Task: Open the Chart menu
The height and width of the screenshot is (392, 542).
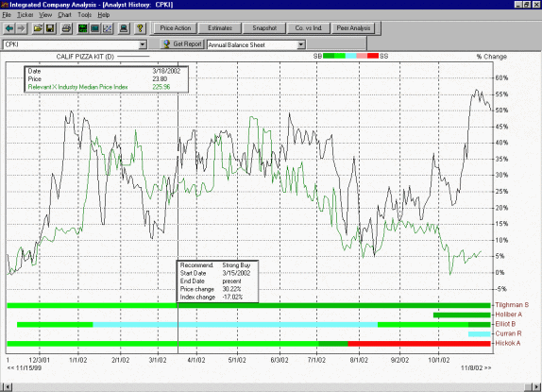Action: coord(64,15)
